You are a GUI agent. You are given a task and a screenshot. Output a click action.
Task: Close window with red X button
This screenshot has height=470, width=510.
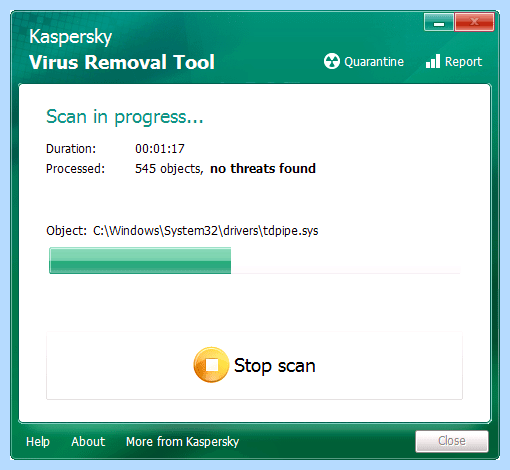(x=474, y=22)
